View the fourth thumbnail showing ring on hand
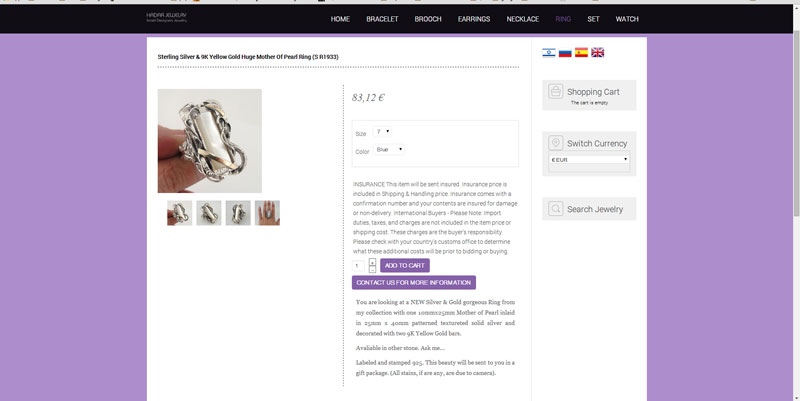800x401 pixels. [x=267, y=212]
